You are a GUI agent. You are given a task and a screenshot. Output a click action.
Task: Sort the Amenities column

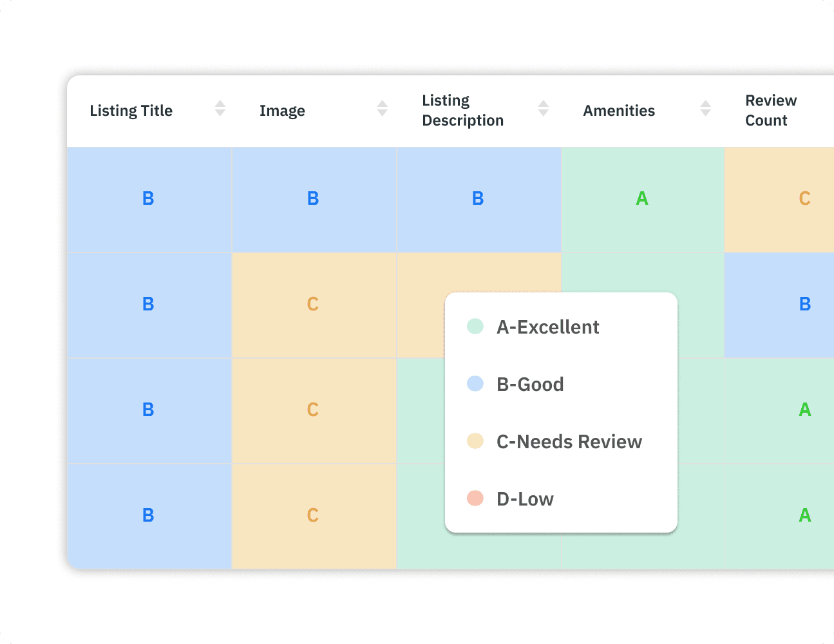(x=706, y=108)
